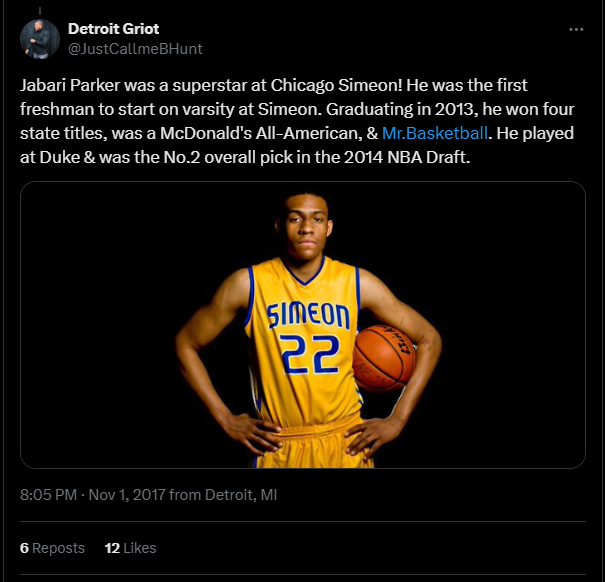Click the @JustCallmeBHunt handle
The image size is (605, 582).
tap(135, 48)
